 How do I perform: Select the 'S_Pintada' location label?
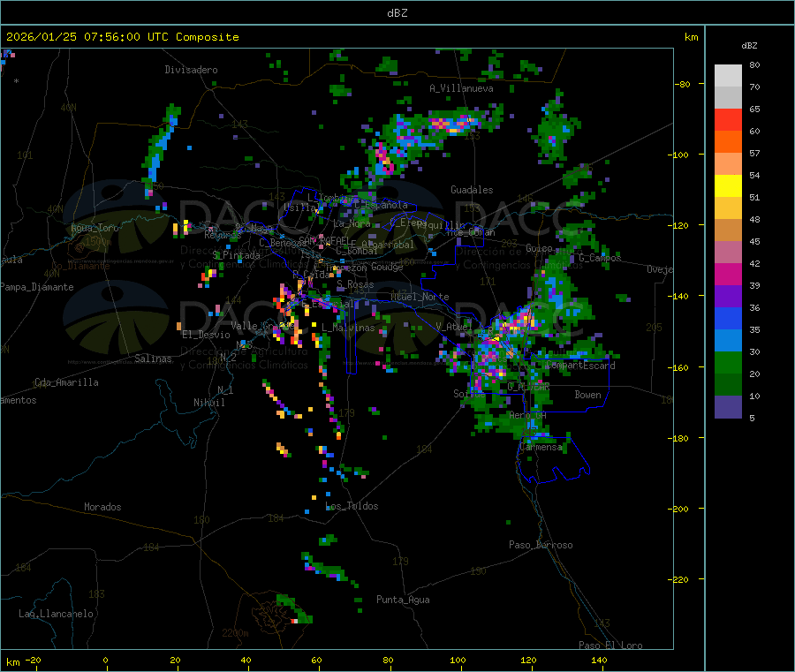(x=236, y=255)
